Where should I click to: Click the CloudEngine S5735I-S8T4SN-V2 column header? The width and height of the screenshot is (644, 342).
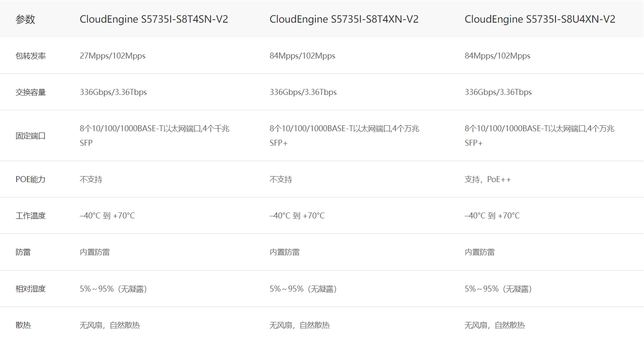(153, 19)
